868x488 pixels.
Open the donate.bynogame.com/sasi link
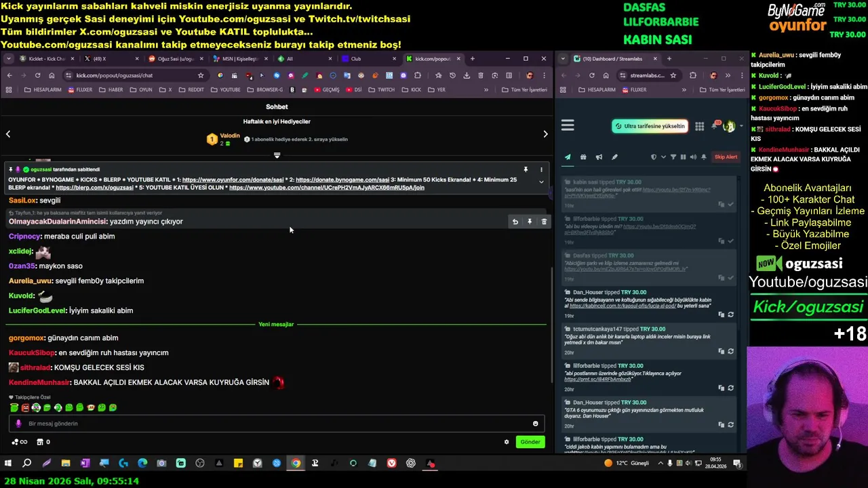click(342, 180)
